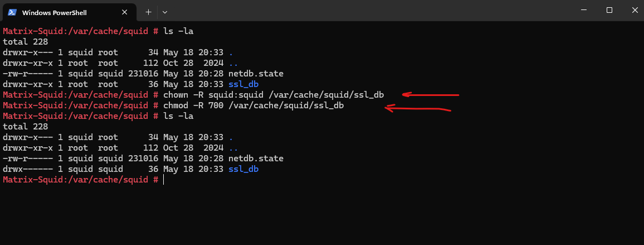
Task: Select the Windows PowerShell tab title
Action: [54, 12]
